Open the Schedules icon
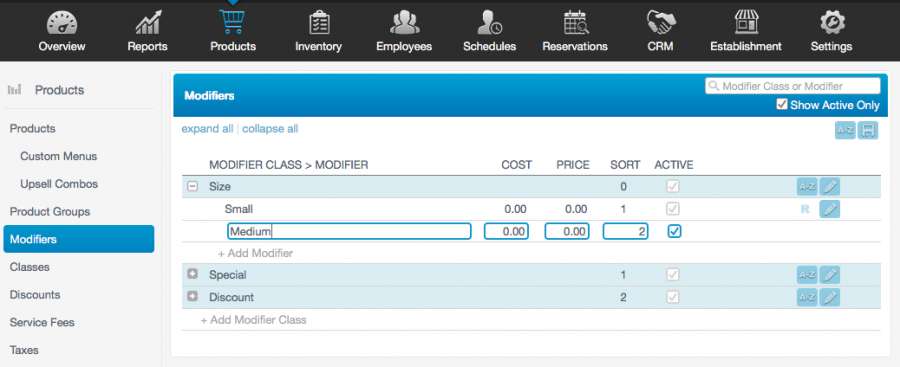The width and height of the screenshot is (900, 367). (x=490, y=24)
